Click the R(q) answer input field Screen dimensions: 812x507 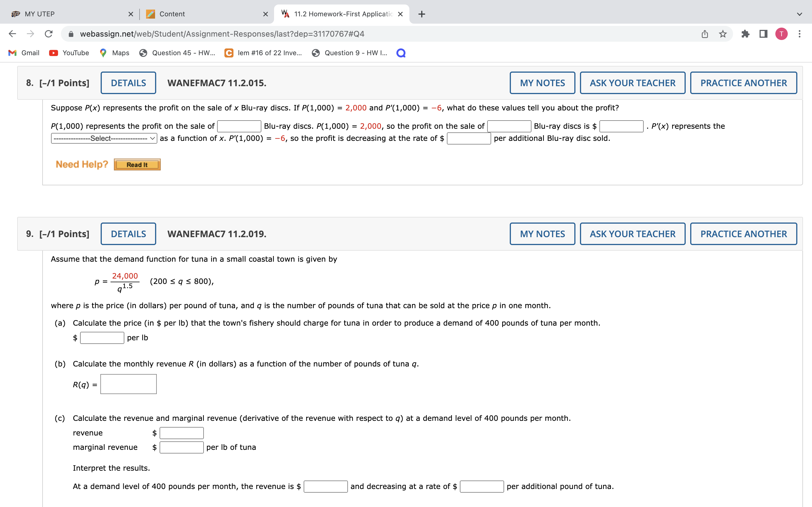[129, 384]
